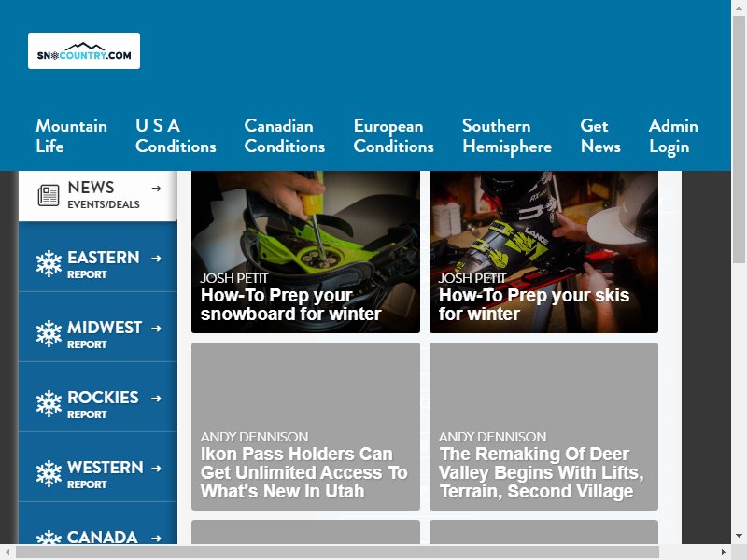Open article How-To Prep your skis for winter
The image size is (747, 560).
pos(533,305)
